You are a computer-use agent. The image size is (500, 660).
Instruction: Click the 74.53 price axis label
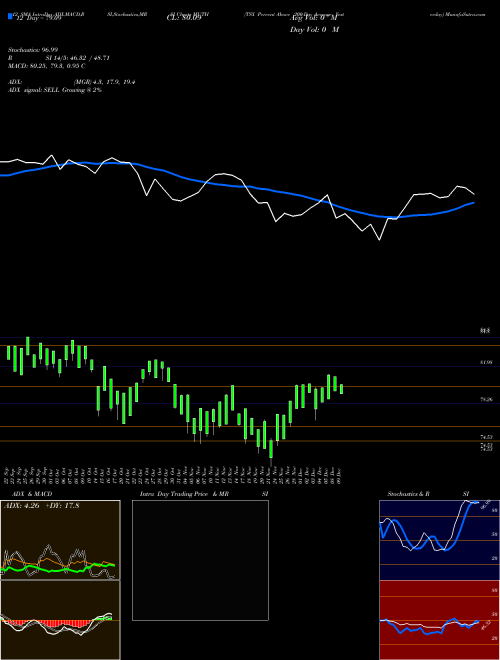(x=486, y=438)
